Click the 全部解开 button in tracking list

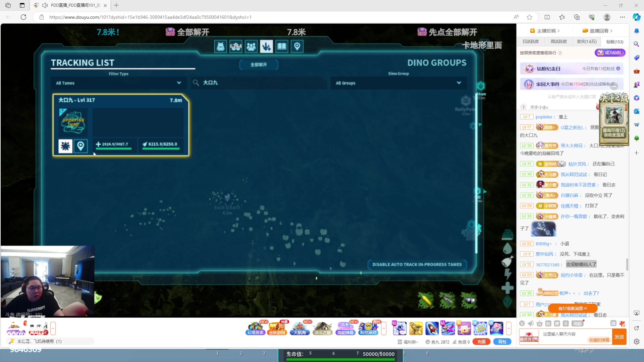click(x=259, y=65)
